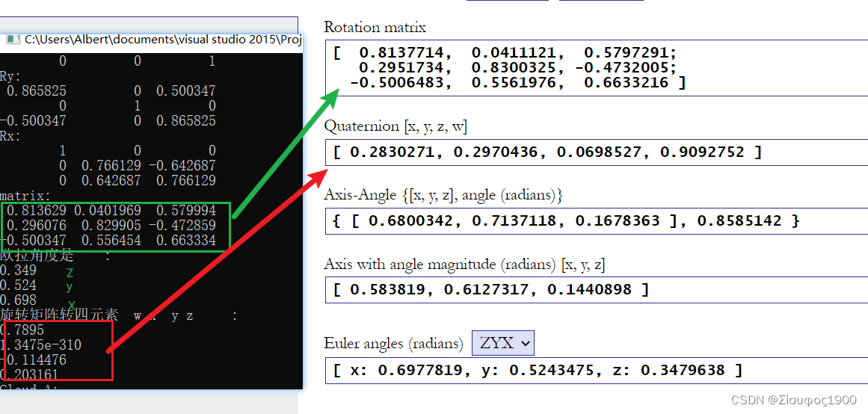This screenshot has height=414, width=868.
Task: Click console value 0.813629
Action: (37, 210)
